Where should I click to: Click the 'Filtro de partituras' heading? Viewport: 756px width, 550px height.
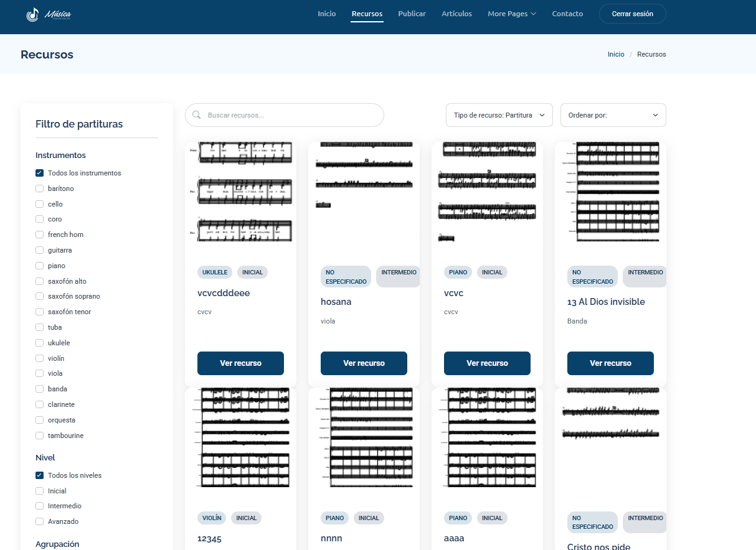(x=79, y=124)
